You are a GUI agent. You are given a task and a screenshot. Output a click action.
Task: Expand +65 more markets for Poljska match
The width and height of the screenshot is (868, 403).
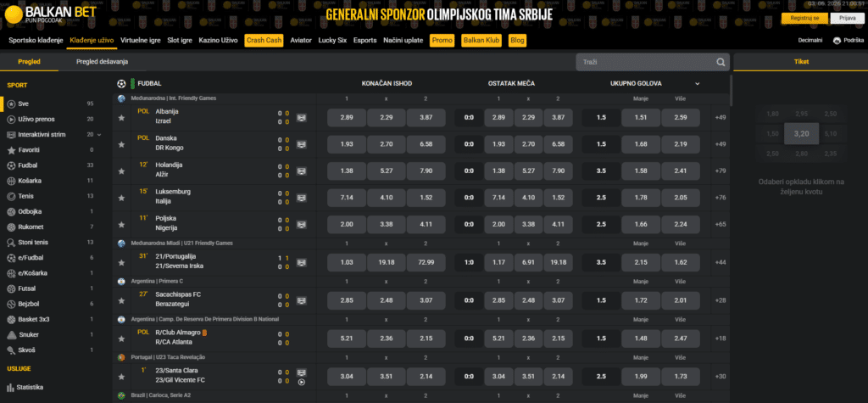click(721, 225)
